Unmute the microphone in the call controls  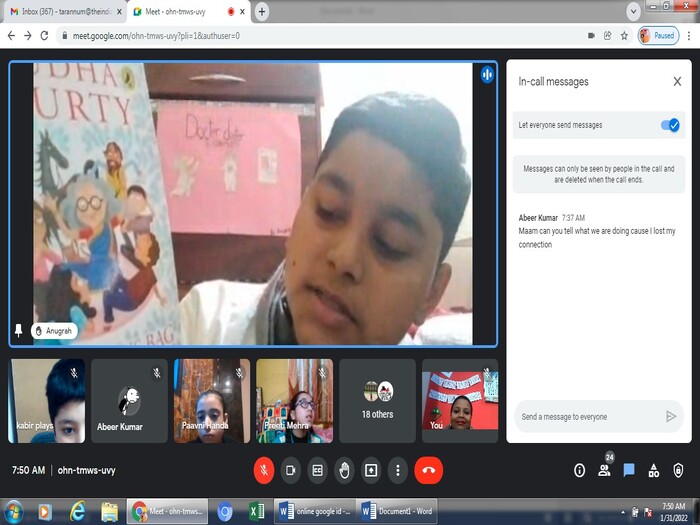(x=264, y=470)
